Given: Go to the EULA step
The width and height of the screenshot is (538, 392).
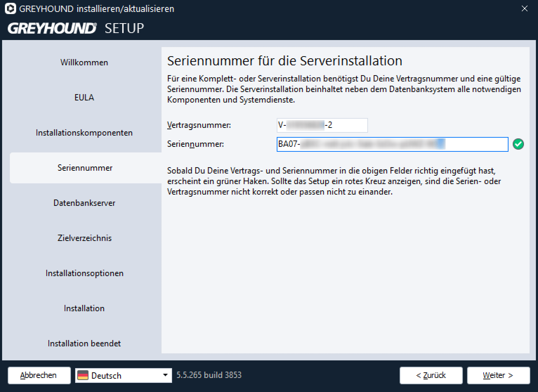Looking at the screenshot, I should (84, 98).
